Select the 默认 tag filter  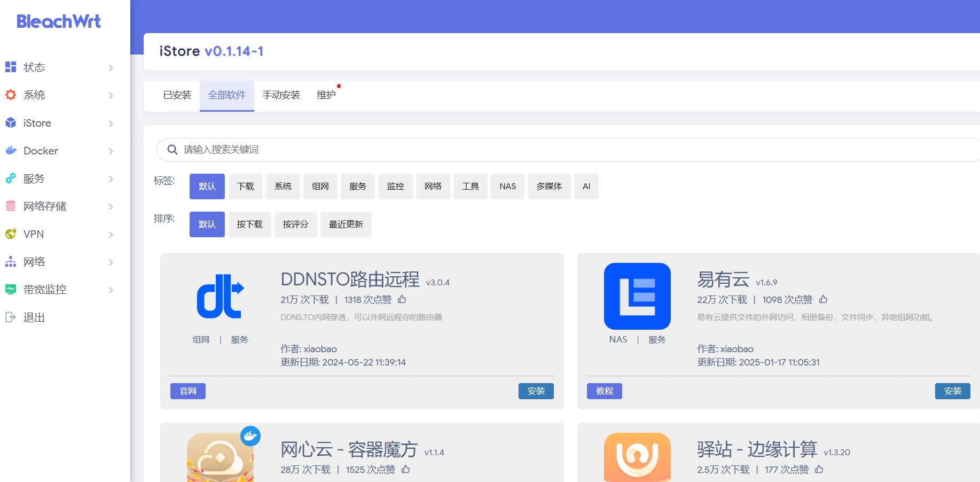(x=207, y=186)
